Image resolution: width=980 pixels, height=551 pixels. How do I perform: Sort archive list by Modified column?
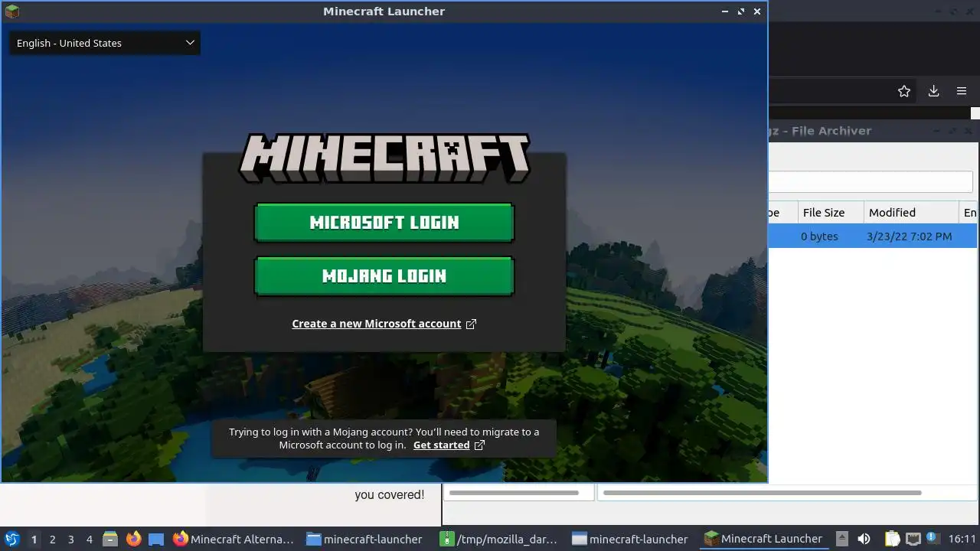click(x=910, y=213)
